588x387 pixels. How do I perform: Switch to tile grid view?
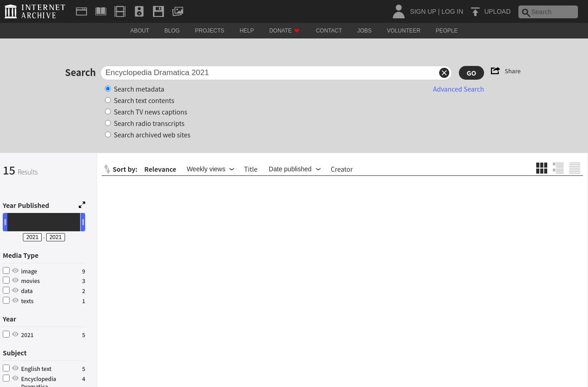pyautogui.click(x=542, y=168)
